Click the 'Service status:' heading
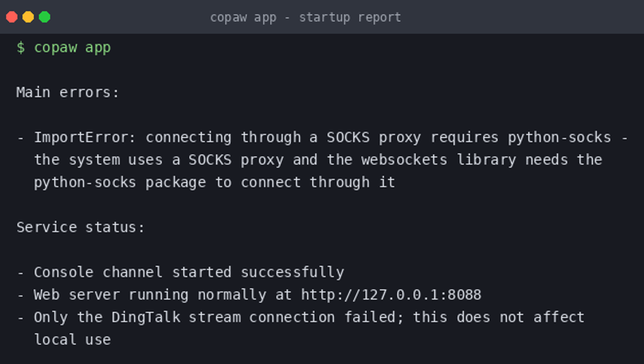The width and height of the screenshot is (644, 364). [81, 227]
